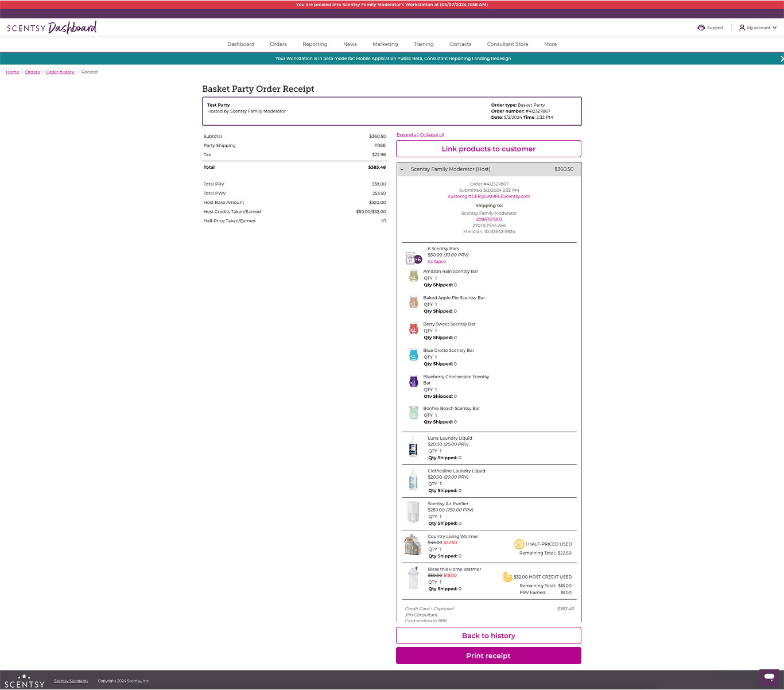784x690 pixels.
Task: Collapse the Scentsy Family Moderator (Host) section
Action: tap(402, 169)
